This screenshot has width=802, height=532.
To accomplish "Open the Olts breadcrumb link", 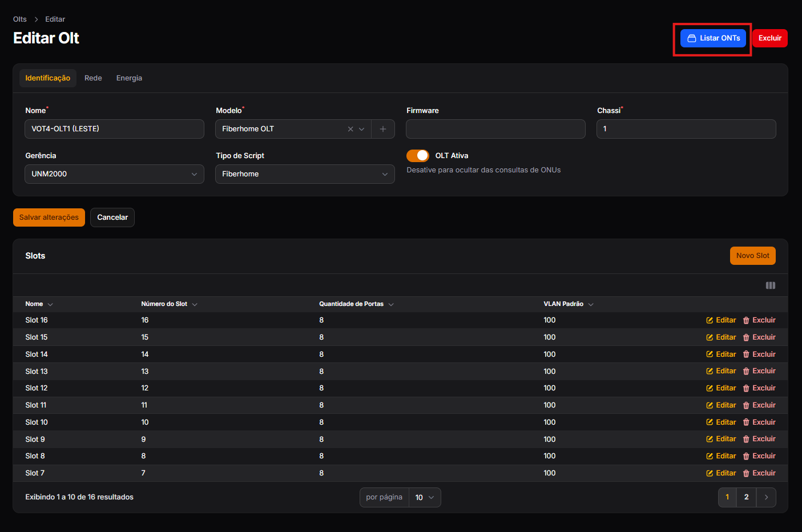I will [x=20, y=19].
